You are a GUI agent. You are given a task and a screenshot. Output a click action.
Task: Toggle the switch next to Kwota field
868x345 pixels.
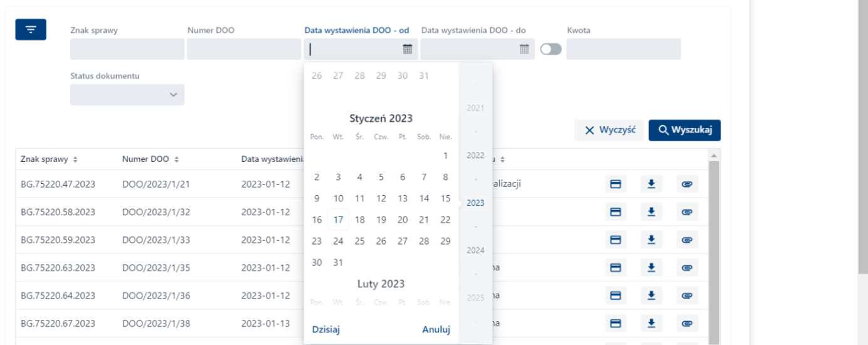pos(550,50)
